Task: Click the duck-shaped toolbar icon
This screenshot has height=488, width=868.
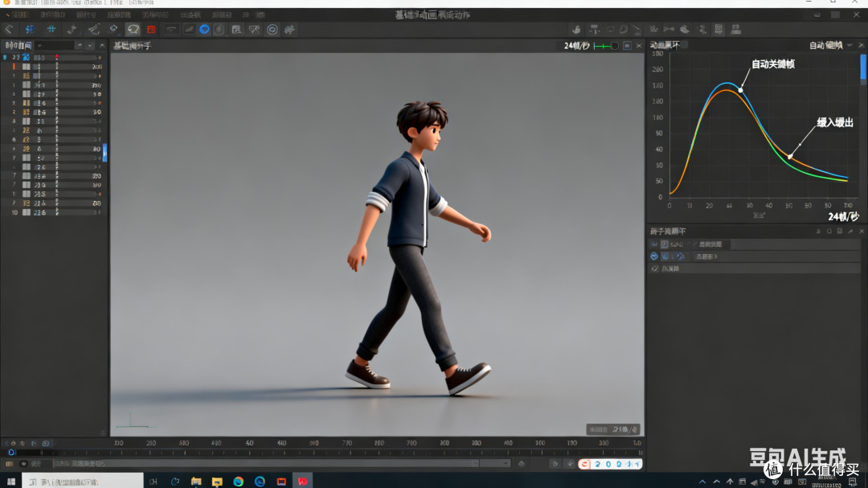Action: tap(684, 30)
